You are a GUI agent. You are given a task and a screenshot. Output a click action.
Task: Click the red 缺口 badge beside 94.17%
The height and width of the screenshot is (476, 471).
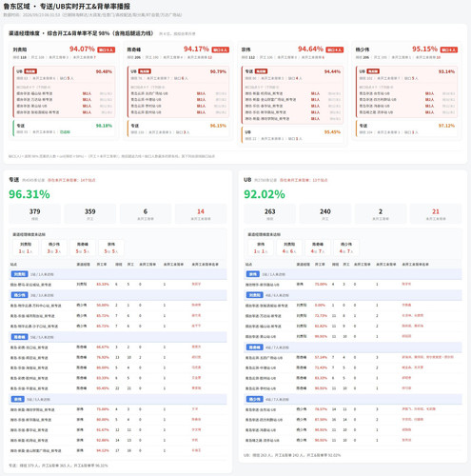click(220, 50)
